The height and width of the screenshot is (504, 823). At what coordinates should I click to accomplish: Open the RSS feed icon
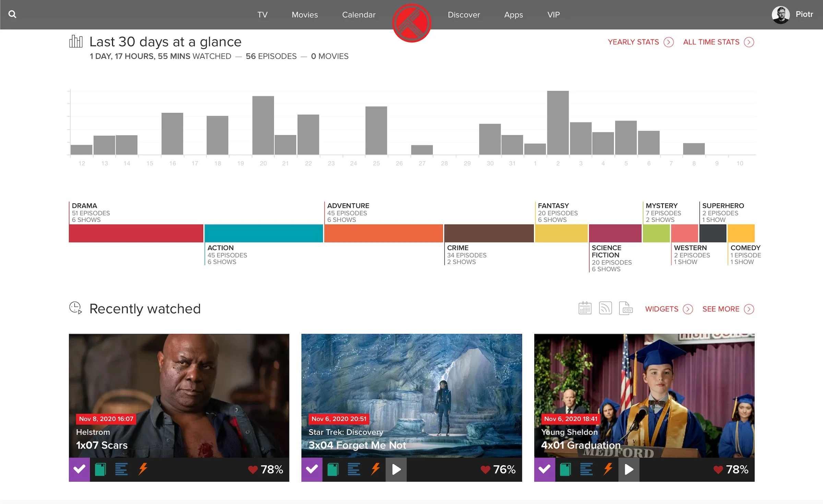point(605,308)
